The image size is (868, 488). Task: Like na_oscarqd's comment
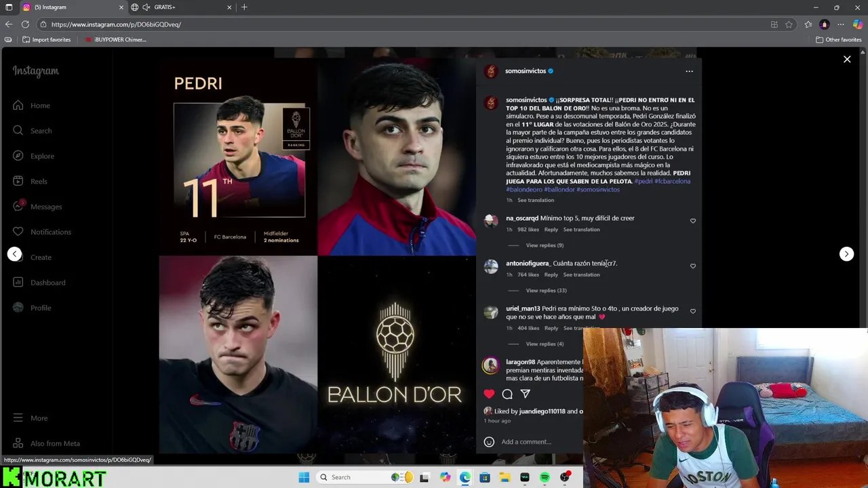[x=692, y=221]
